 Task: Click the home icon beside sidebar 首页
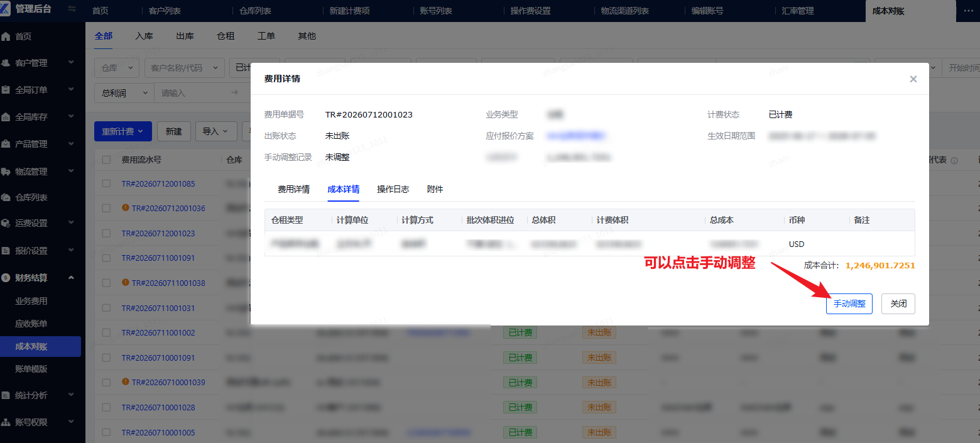[x=6, y=36]
